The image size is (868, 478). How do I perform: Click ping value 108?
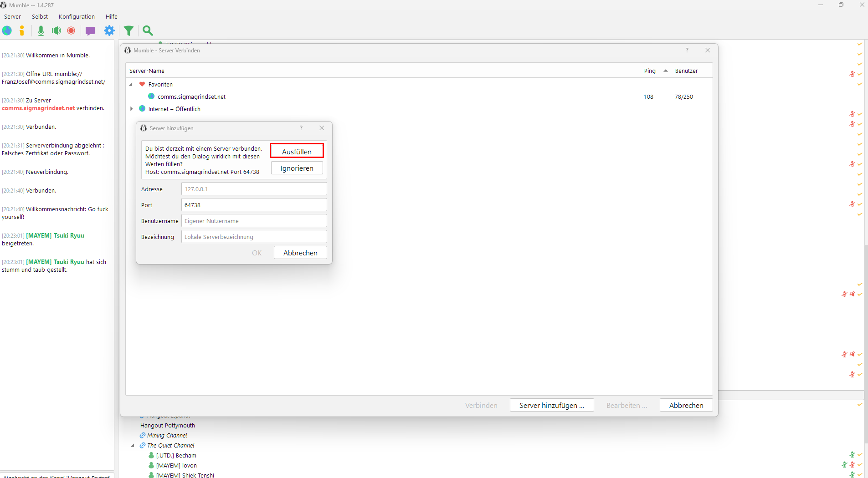(648, 97)
